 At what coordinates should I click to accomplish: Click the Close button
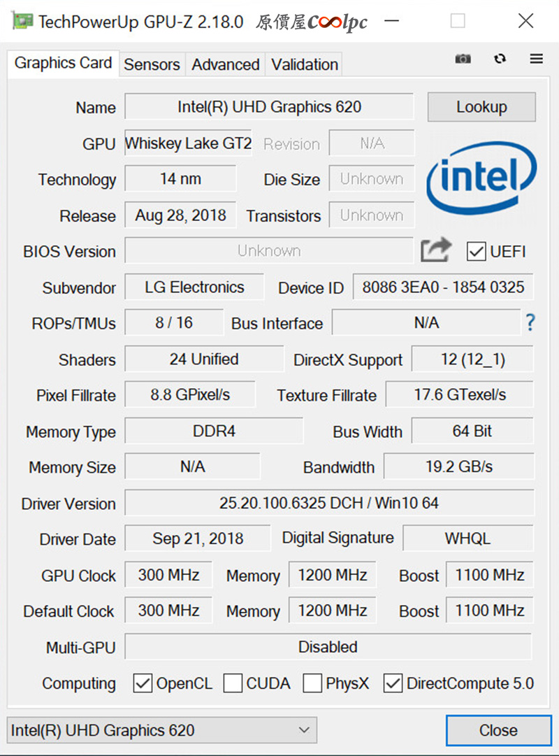click(x=498, y=730)
